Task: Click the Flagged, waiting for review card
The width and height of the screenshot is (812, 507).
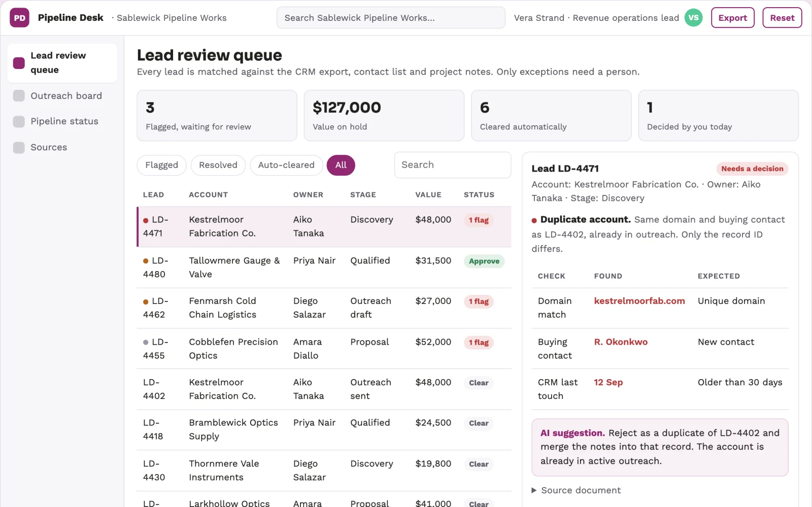Action: (x=217, y=116)
